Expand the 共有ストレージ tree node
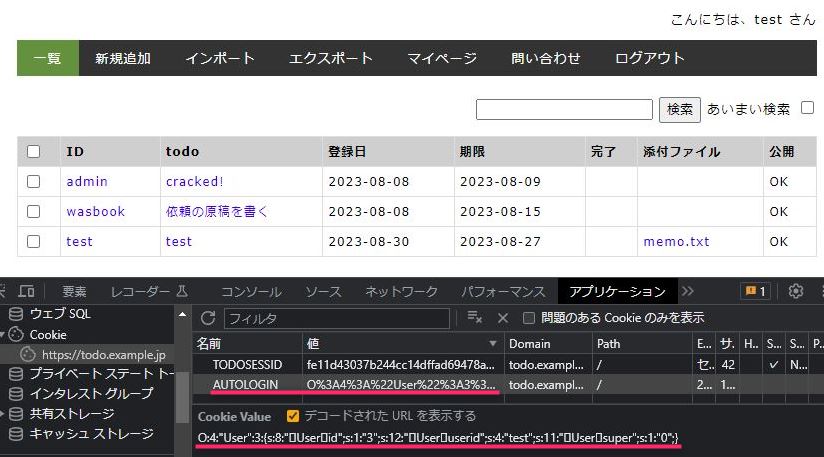The image size is (824, 457). [x=2, y=413]
